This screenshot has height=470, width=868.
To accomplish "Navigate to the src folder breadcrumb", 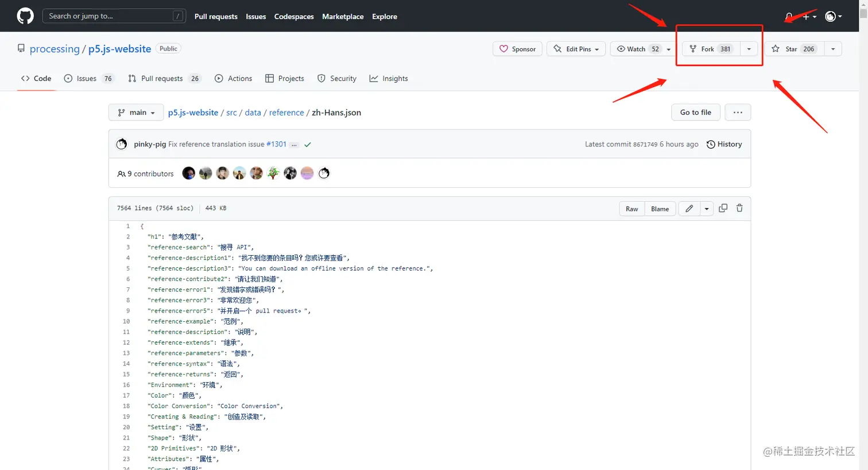I will [231, 113].
